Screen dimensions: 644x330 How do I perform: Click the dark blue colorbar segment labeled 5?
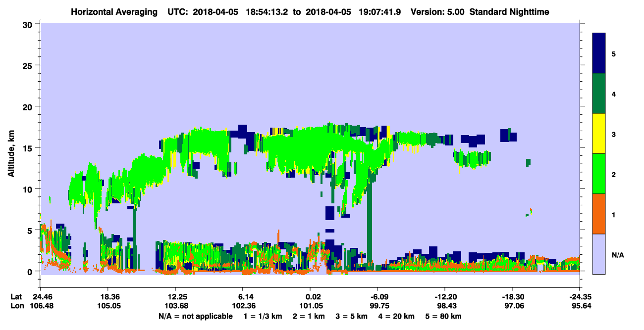click(599, 53)
